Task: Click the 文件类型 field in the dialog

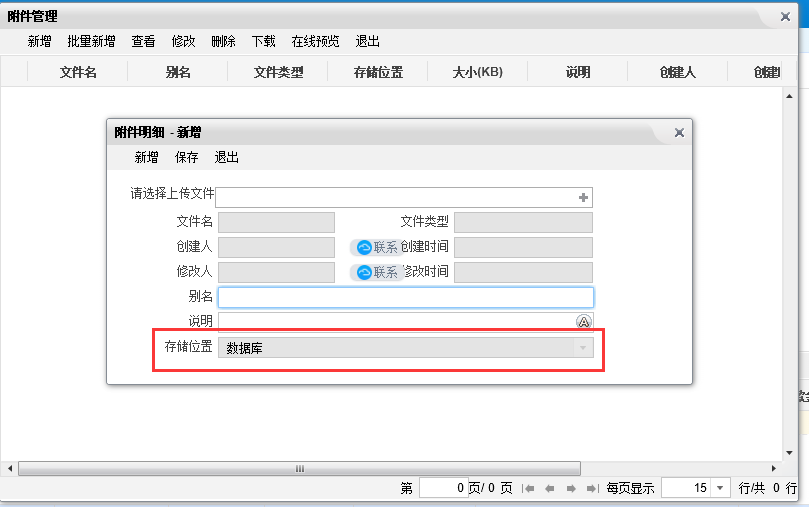Action: pos(523,222)
